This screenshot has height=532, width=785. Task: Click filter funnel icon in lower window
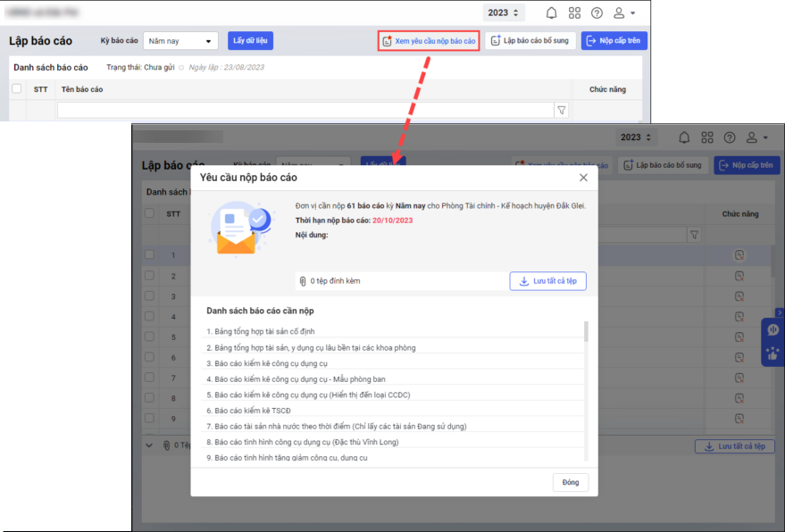coord(695,235)
